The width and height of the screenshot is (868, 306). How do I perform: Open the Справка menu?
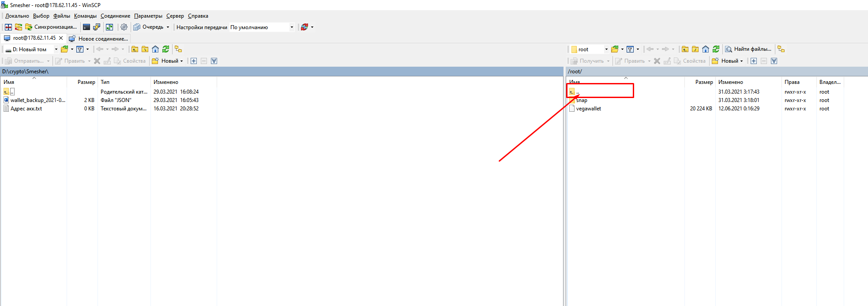coord(198,16)
